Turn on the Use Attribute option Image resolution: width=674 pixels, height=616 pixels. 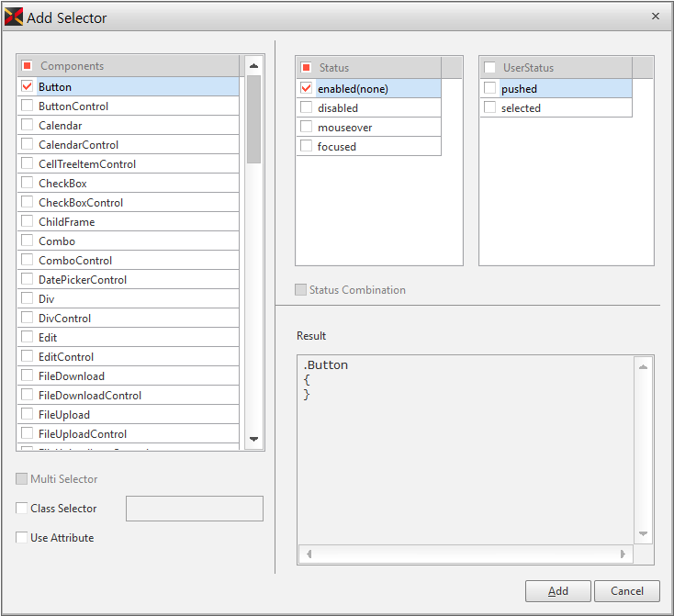pyautogui.click(x=22, y=538)
